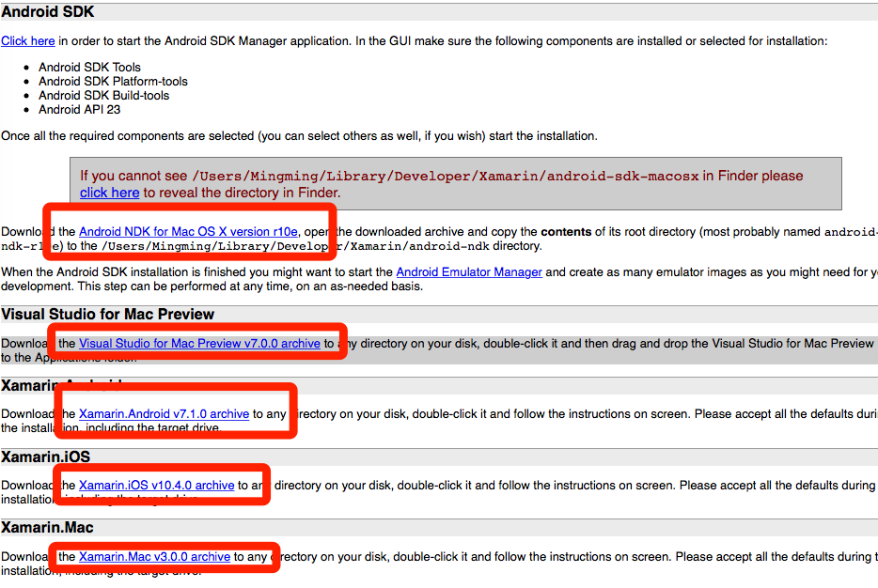878x588 pixels.
Task: Click the android-sdk-macosx path text in the notice
Action: pyautogui.click(x=446, y=177)
